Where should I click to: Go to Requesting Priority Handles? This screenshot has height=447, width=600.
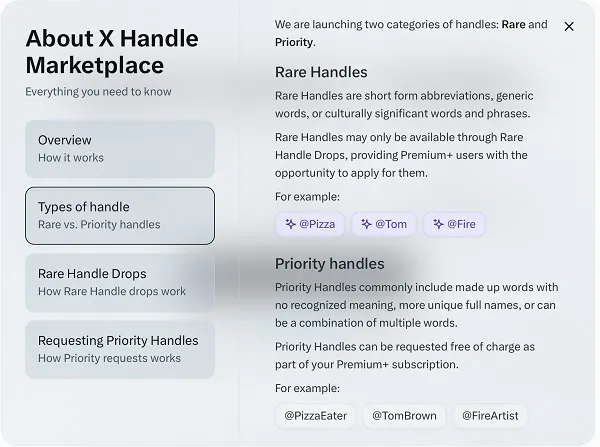120,349
